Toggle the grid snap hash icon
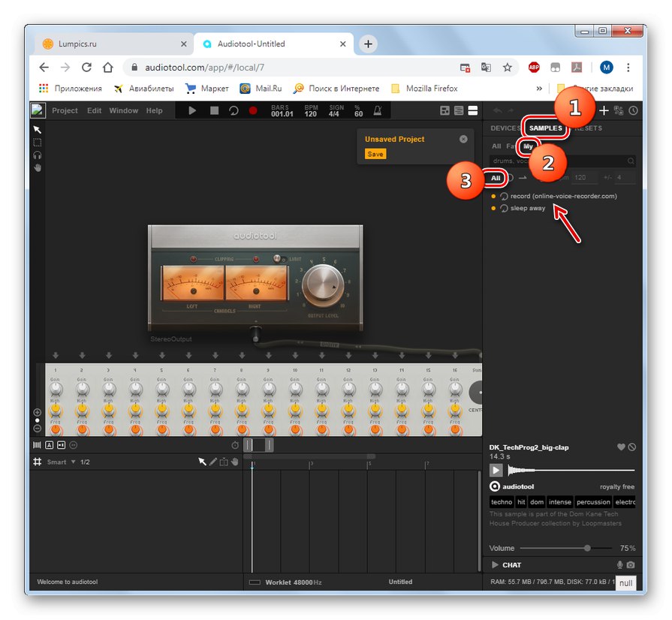The height and width of the screenshot is (620, 672). click(x=38, y=462)
